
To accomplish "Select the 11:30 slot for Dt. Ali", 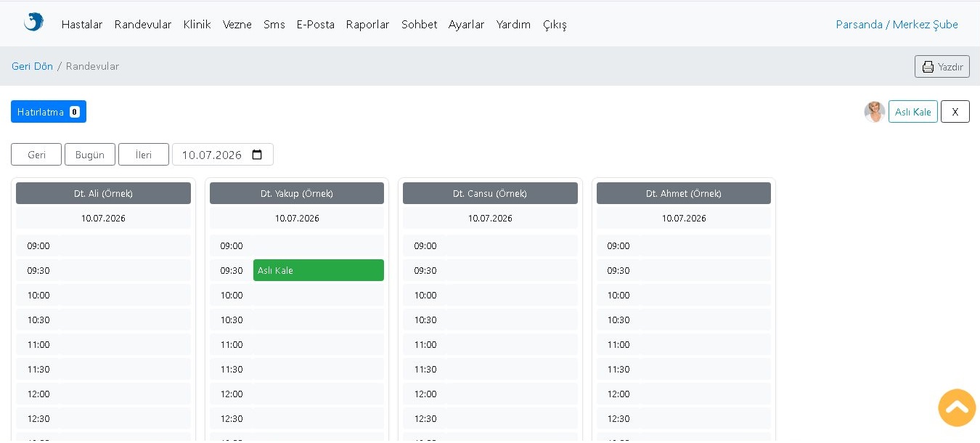I will pos(103,369).
